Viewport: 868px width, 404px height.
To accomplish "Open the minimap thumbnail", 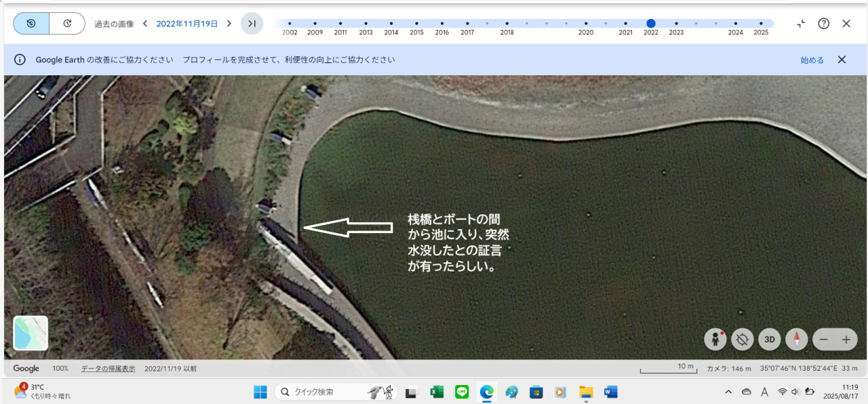I will [31, 333].
